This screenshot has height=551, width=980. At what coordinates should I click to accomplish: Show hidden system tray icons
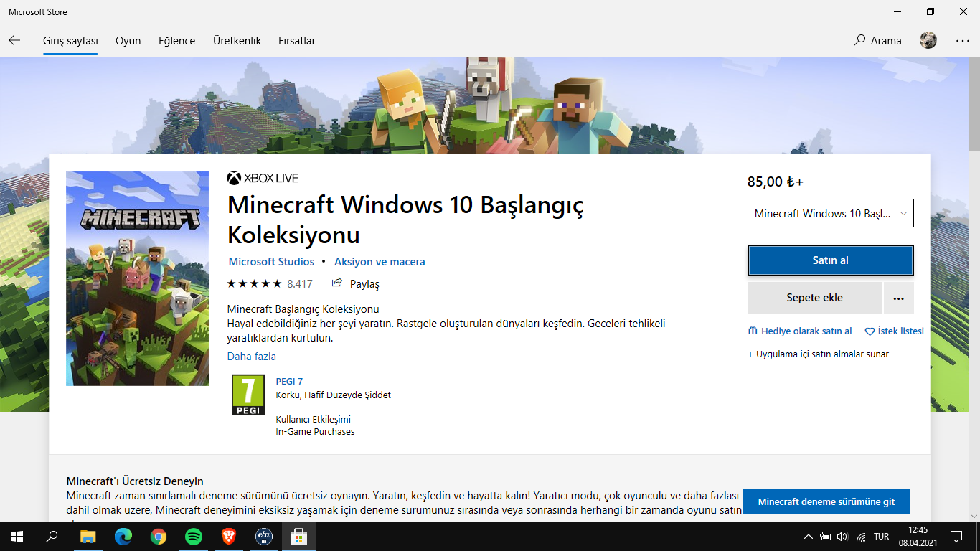pos(809,537)
